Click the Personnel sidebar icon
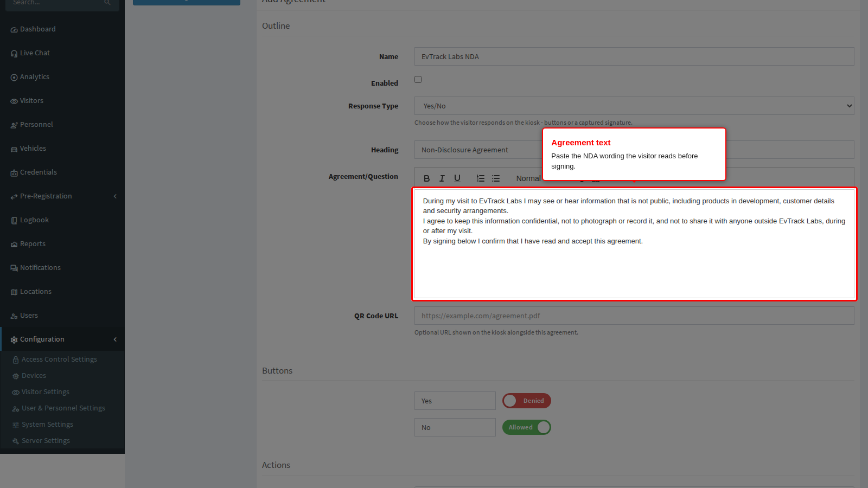Viewport: 868px width, 488px height. (x=14, y=125)
